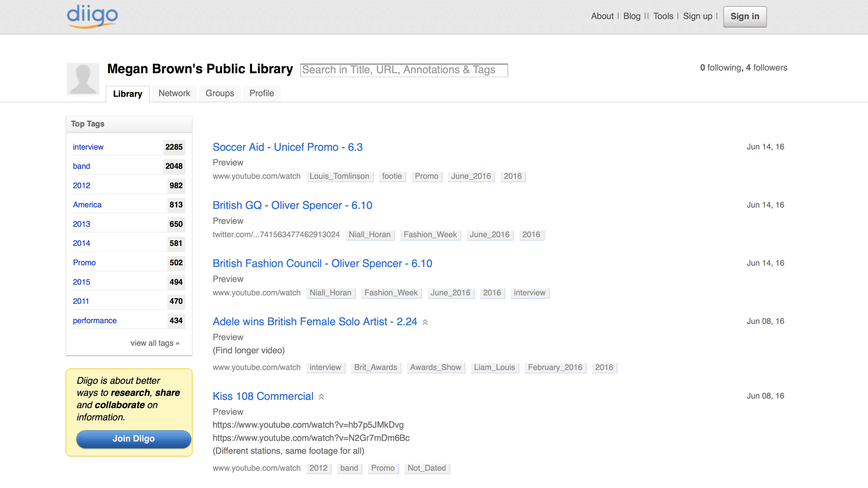This screenshot has width=868, height=488.
Task: Open Soccer Aid - Unicef Promo bookmark
Action: tap(288, 147)
